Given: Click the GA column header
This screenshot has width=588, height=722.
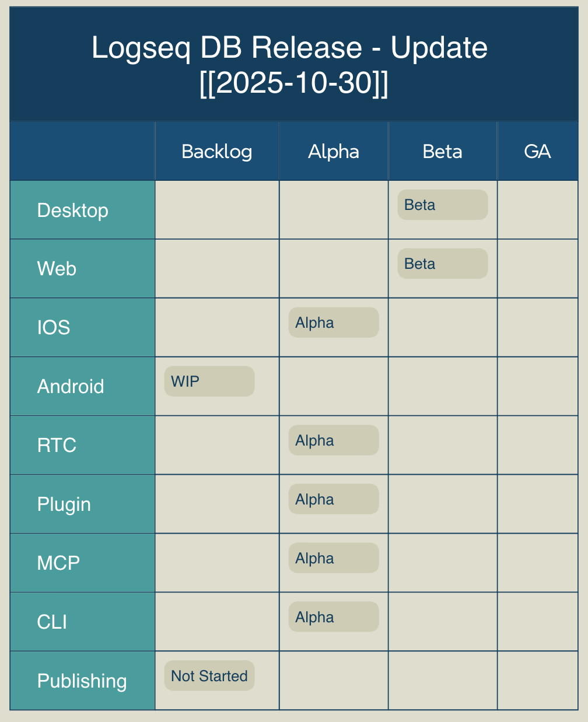Looking at the screenshot, I should tap(537, 152).
